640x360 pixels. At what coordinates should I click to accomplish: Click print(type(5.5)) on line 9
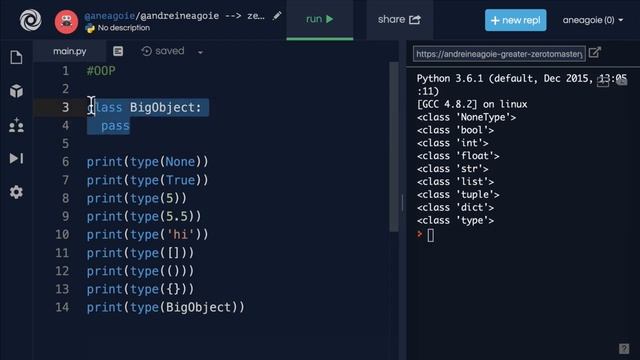tap(144, 216)
